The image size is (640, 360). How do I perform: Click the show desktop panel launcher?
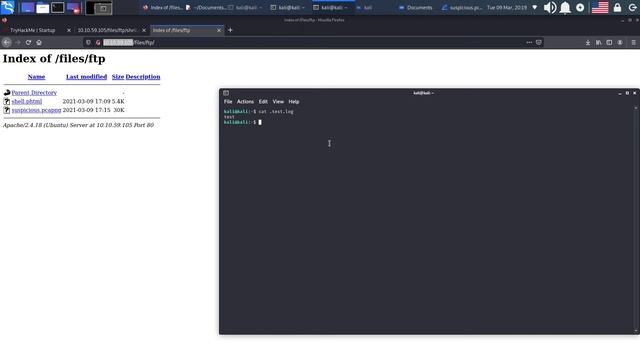(x=28, y=7)
